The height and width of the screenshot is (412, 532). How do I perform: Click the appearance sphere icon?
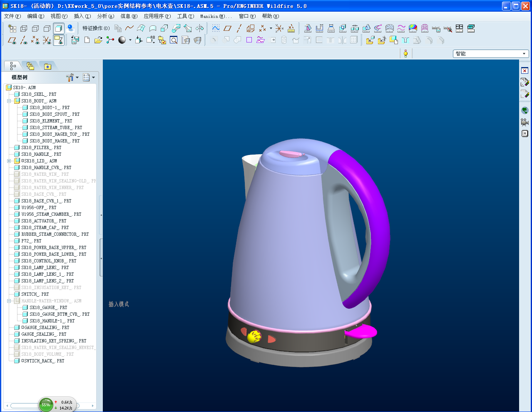122,40
